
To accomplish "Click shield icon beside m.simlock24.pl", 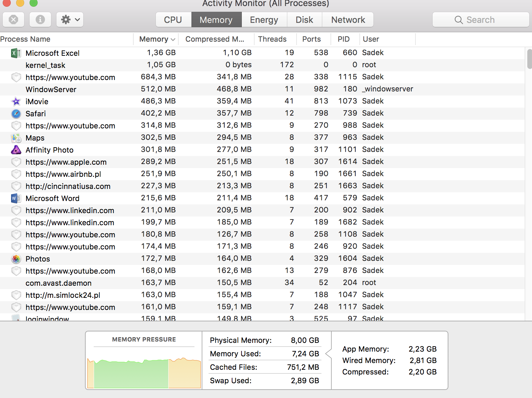I will point(16,295).
